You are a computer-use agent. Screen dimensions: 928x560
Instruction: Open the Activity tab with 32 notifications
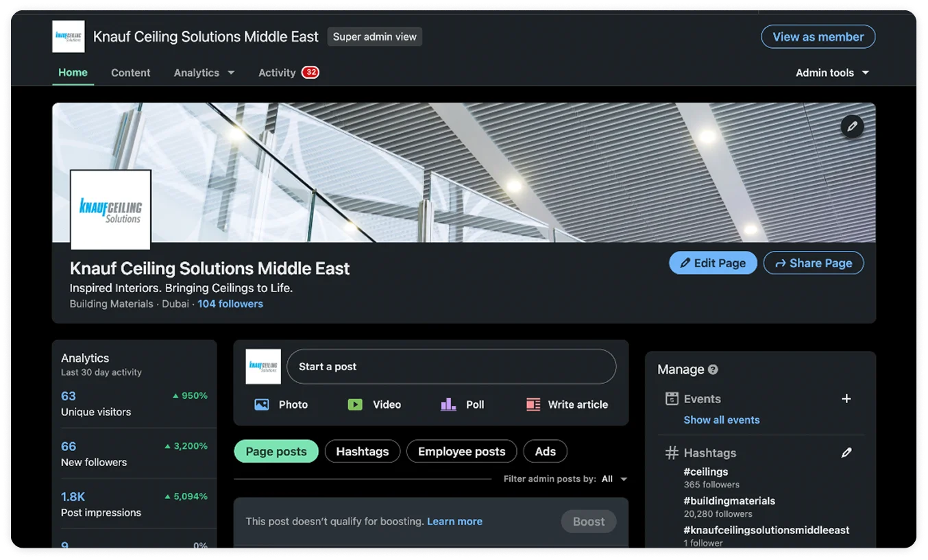(278, 73)
